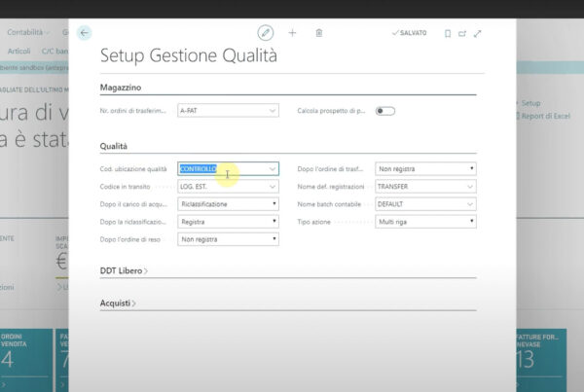This screenshot has height=392, width=584.
Task: Click Report di Excel in background window
Action: tap(546, 116)
